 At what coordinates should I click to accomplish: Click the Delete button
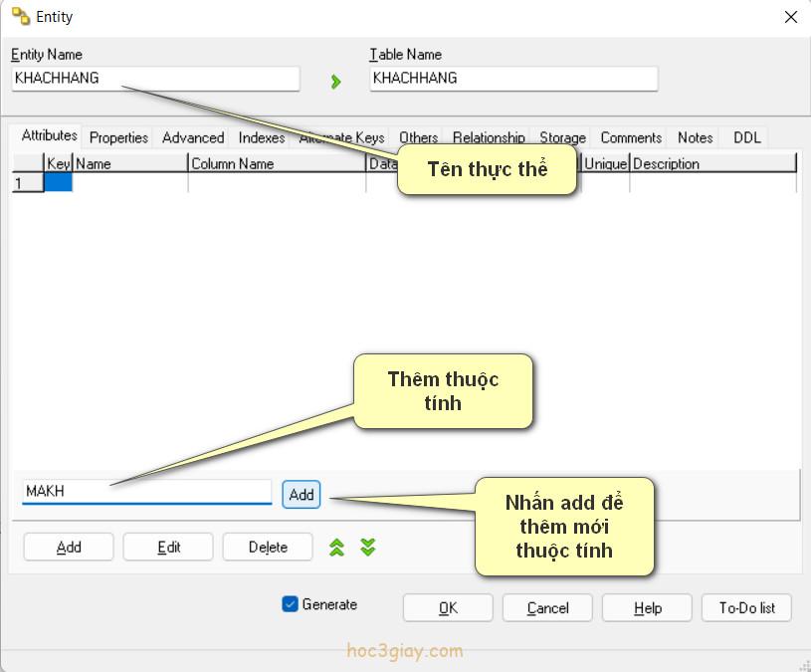(x=268, y=547)
